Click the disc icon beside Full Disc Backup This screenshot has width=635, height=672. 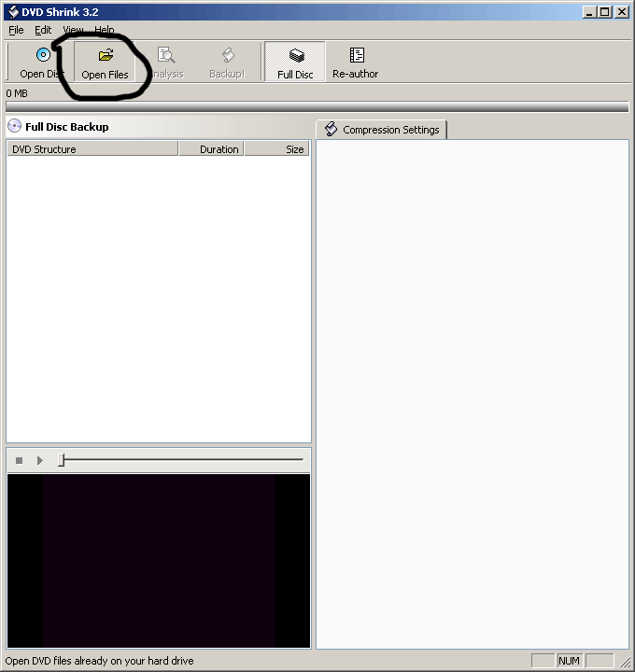pyautogui.click(x=15, y=126)
